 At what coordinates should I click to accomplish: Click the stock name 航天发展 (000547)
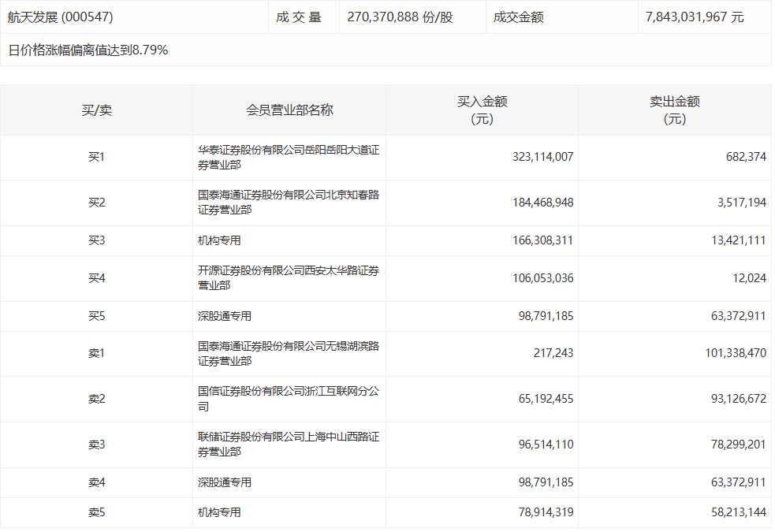tap(63, 17)
